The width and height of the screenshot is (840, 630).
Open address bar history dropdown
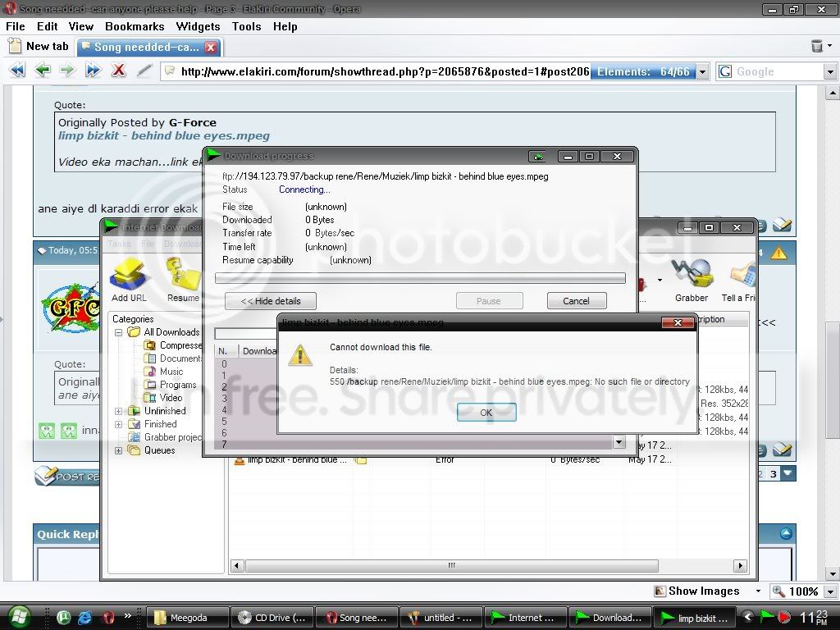[x=703, y=71]
